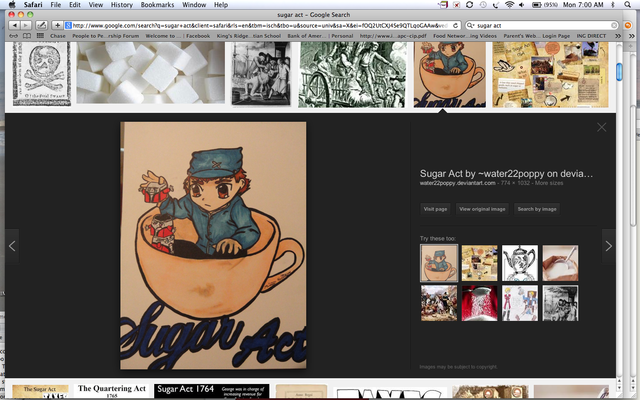Click the Google favicon in address bar
Viewport: 640px width, 400px height.
point(68,25)
